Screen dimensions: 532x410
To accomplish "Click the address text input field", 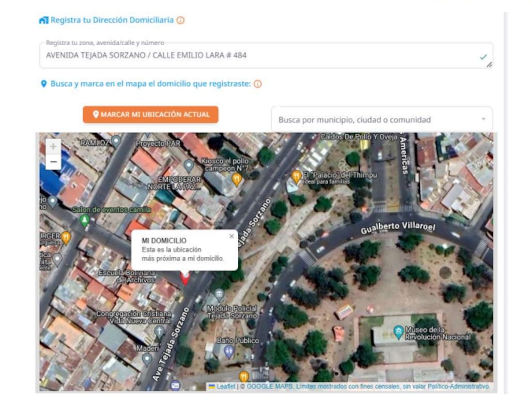I will tap(261, 55).
